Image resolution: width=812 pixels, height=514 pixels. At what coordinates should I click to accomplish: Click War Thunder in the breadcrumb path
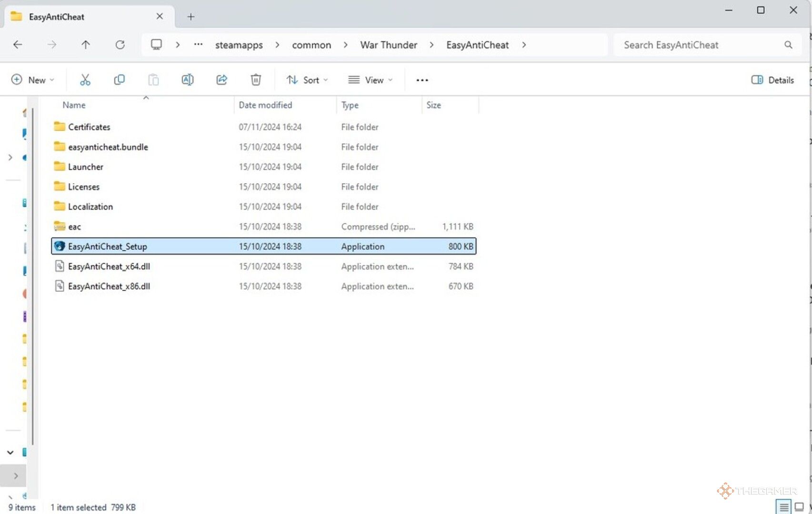388,45
